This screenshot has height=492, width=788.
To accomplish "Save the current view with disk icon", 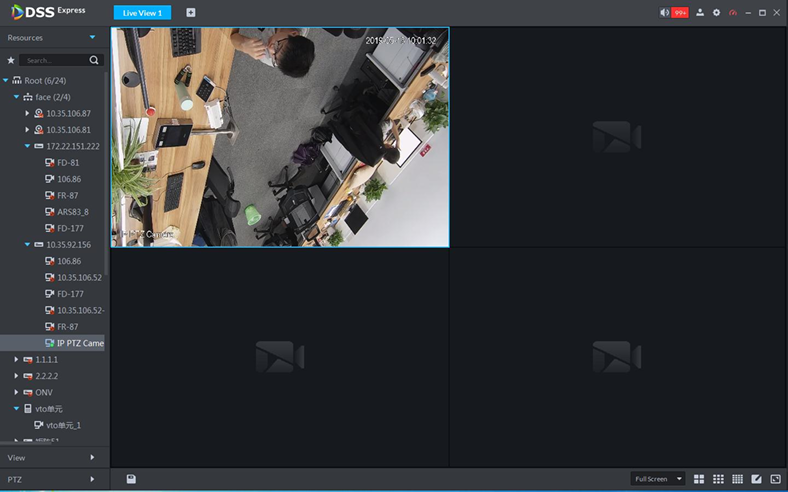I will click(x=131, y=479).
